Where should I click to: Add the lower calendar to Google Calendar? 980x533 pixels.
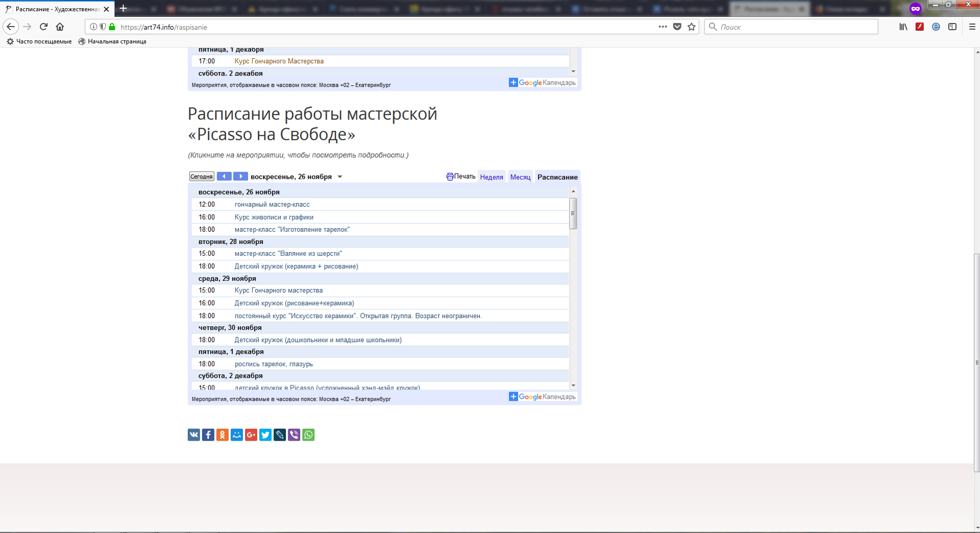[542, 397]
